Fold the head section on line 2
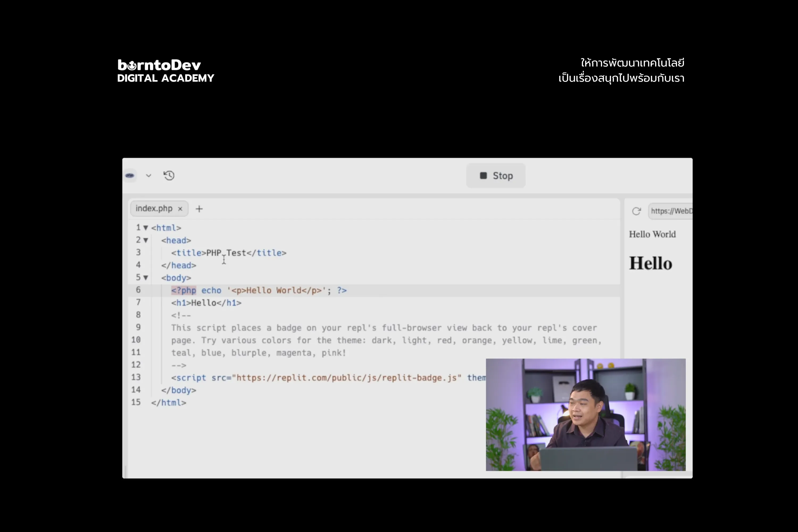The width and height of the screenshot is (798, 532). tap(146, 240)
